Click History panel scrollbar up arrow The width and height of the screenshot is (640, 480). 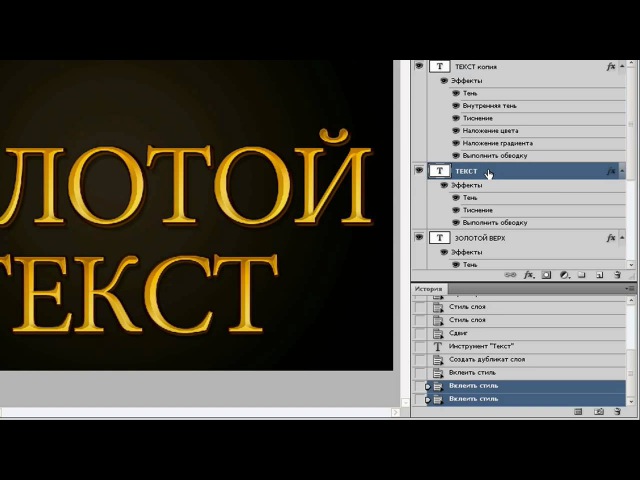click(x=631, y=300)
